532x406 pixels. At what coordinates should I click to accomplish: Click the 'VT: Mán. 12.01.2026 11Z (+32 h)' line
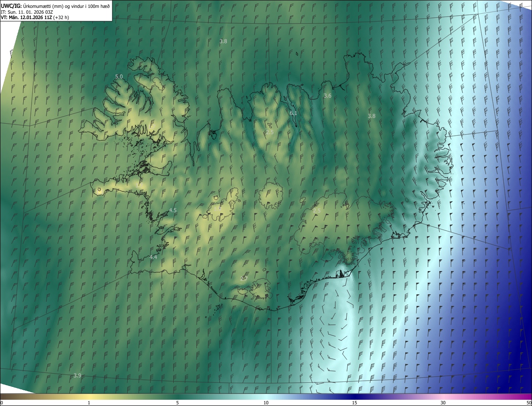pos(35,17)
